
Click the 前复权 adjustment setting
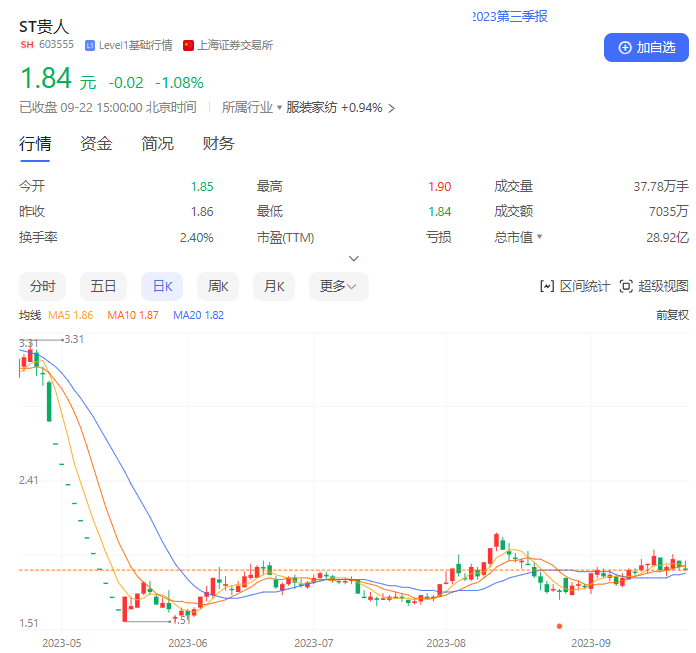tap(672, 315)
